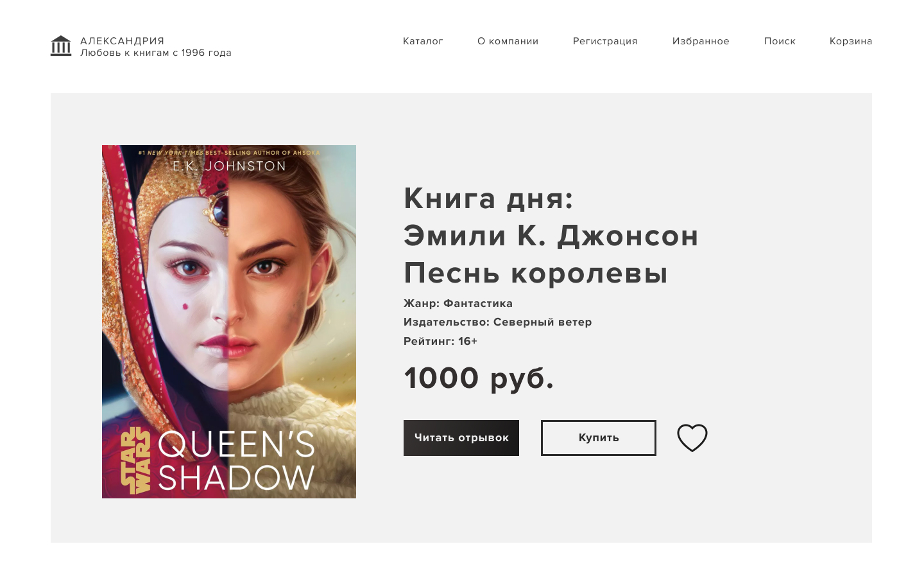Click the Жанр: Фантастика line
This screenshot has width=924, height=578.
click(458, 303)
